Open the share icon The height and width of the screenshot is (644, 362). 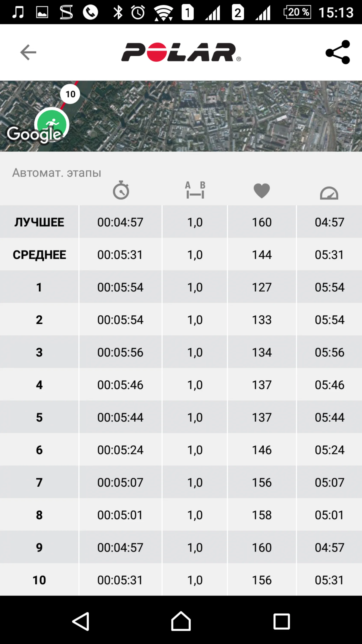coord(338,52)
